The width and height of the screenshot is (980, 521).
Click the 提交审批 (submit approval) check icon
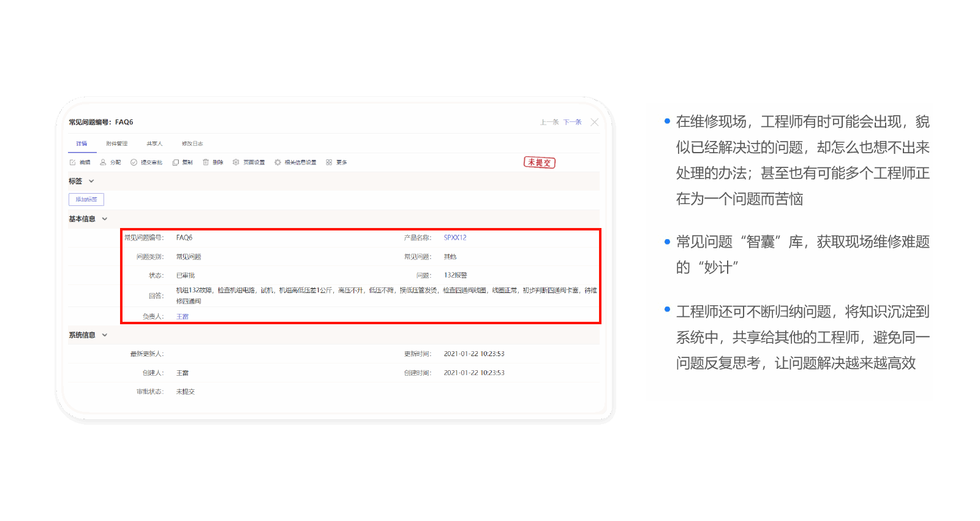pos(134,162)
